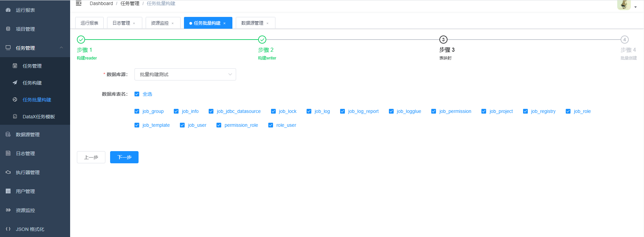
Task: Click the Dashboard breadcrumb link
Action: [x=101, y=3]
